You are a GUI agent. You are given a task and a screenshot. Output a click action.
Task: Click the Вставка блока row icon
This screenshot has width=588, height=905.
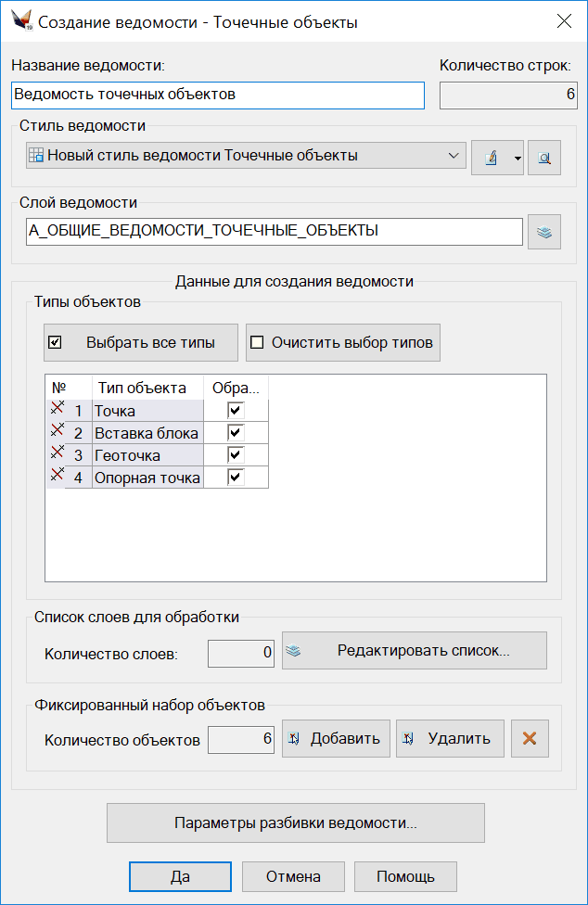pyautogui.click(x=57, y=431)
